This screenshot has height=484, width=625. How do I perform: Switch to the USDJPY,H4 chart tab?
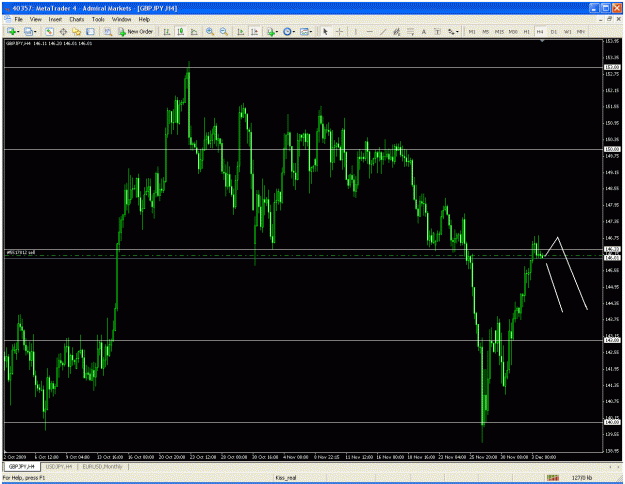59,466
